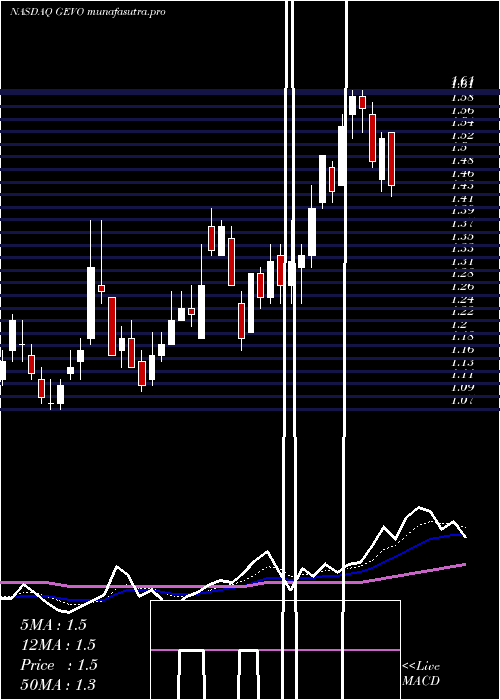Select the 1.11 price axis label
500x700 pixels.
(463, 375)
